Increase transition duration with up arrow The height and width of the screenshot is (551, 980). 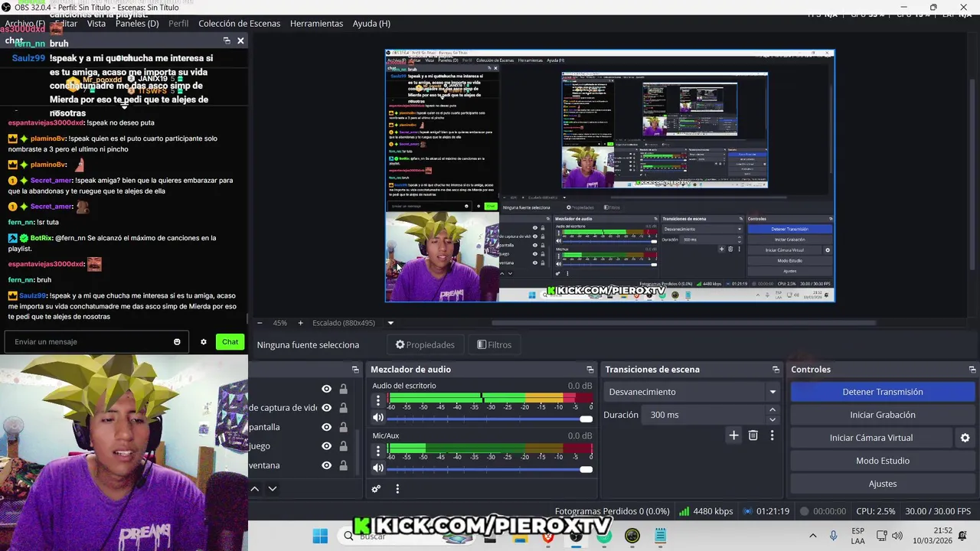click(x=772, y=410)
